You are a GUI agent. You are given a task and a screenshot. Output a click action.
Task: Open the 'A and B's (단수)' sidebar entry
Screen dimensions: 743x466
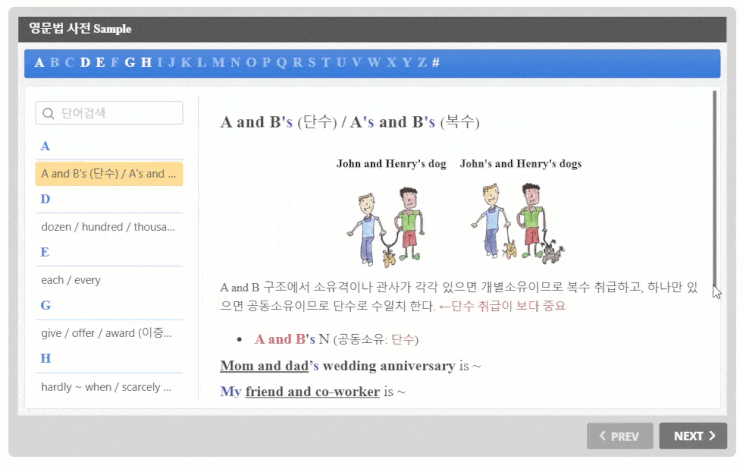109,174
